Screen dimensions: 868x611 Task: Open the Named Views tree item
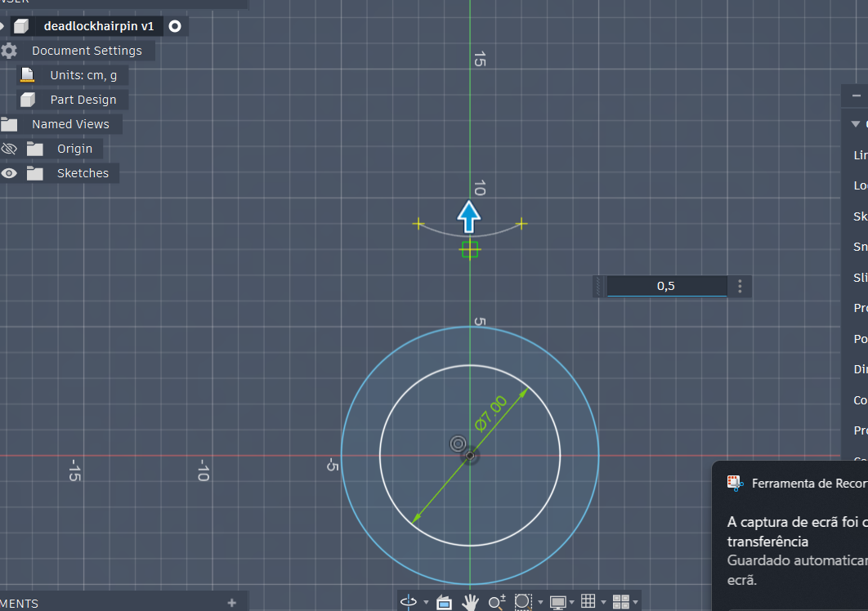pyautogui.click(x=71, y=124)
